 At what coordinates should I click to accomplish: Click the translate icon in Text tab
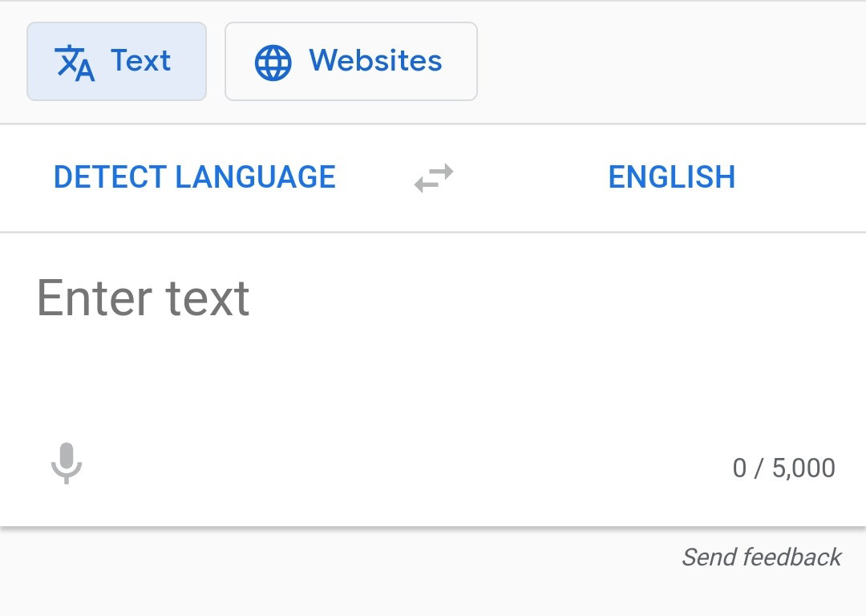pos(75,63)
